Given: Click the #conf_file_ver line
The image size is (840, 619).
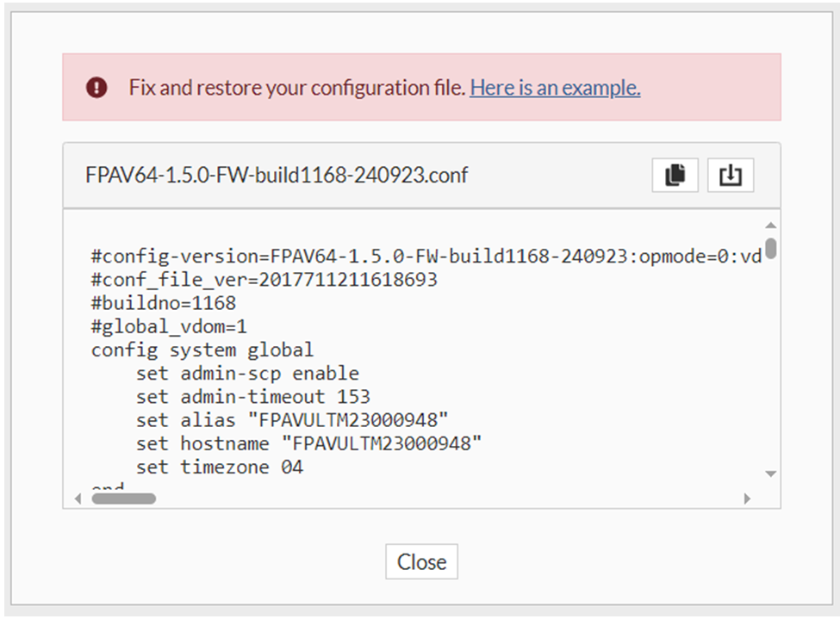Looking at the screenshot, I should 264,280.
